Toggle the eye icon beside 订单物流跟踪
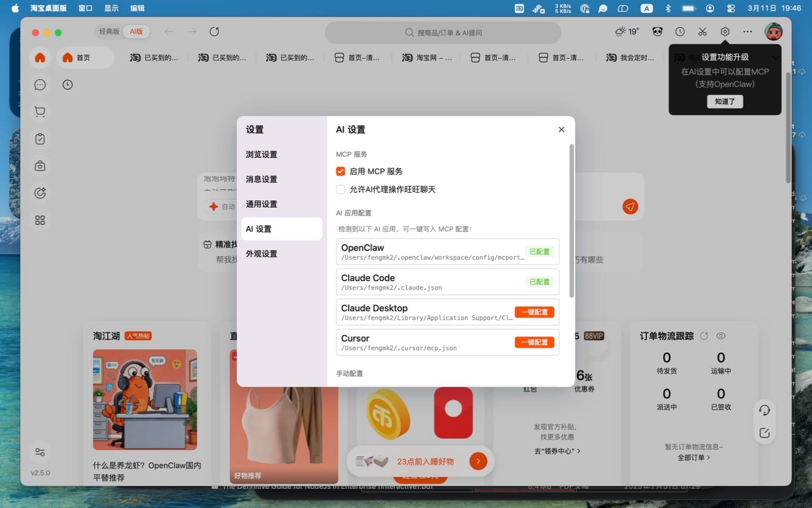Image resolution: width=812 pixels, height=508 pixels. click(x=721, y=336)
